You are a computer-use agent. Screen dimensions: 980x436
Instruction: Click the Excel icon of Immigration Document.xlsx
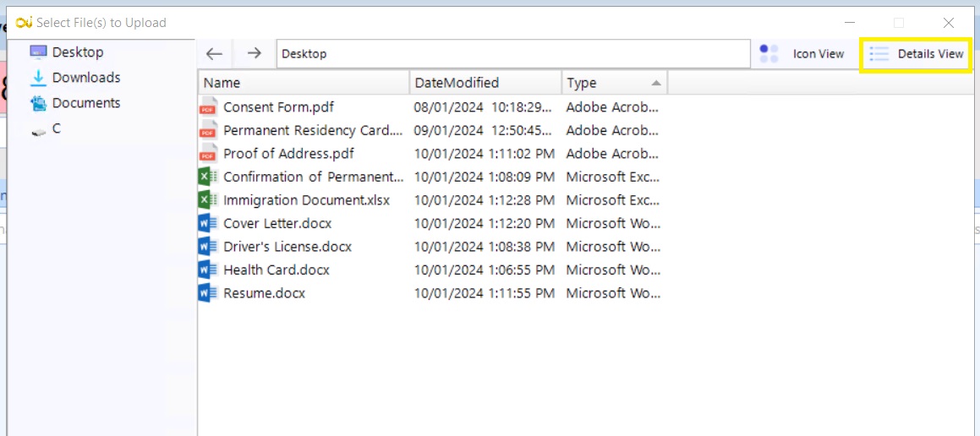click(207, 200)
